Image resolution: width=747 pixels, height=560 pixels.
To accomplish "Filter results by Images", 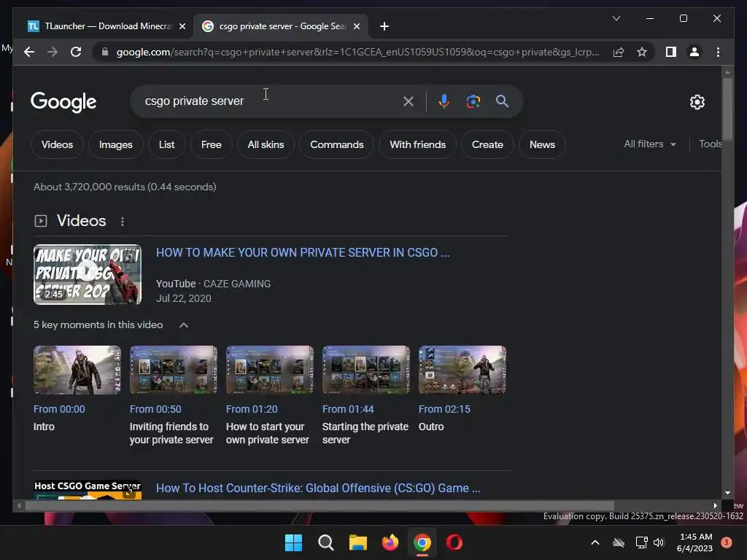I will (x=116, y=144).
